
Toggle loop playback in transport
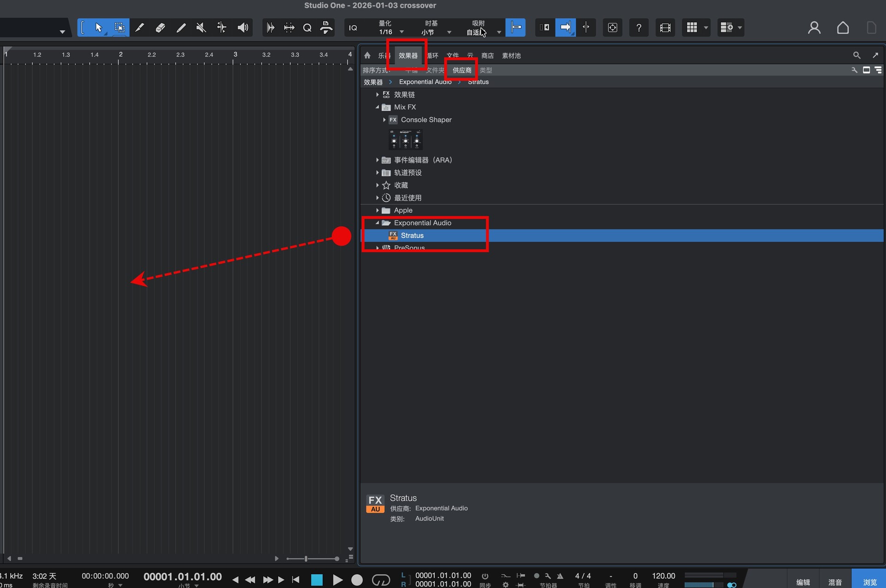pyautogui.click(x=381, y=580)
